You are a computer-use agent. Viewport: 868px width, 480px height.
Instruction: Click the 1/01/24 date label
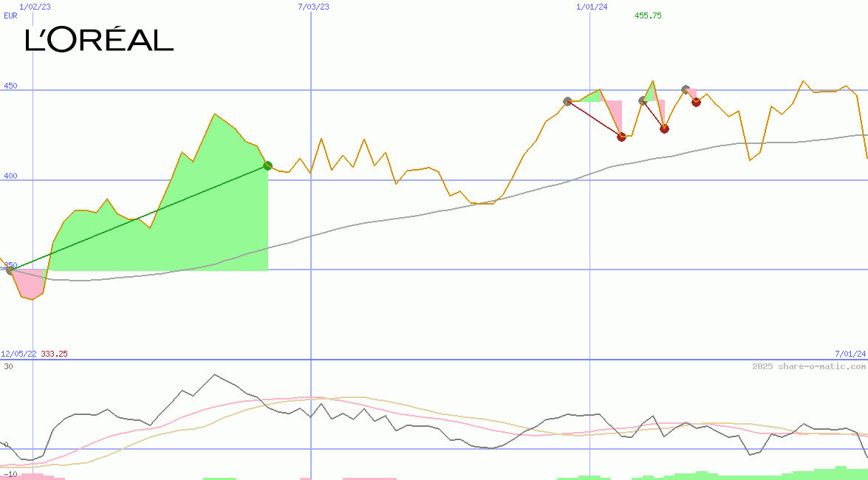[592, 7]
